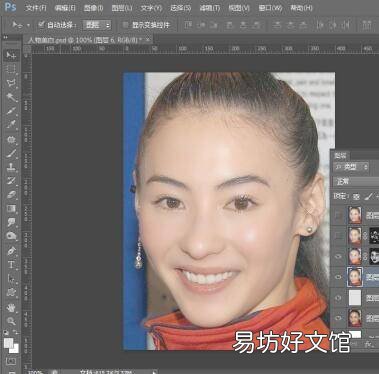The width and height of the screenshot is (379, 374).
Task: Click the foreground color swatch
Action: pos(9,343)
